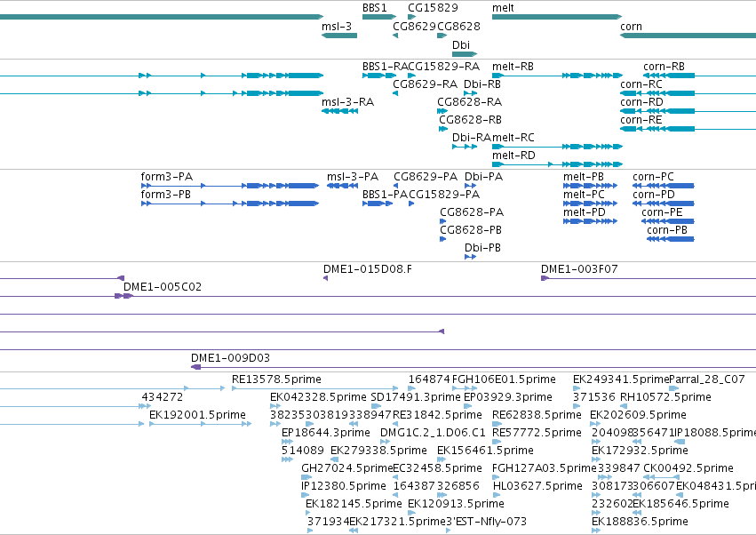
Task: Click the BBS1-PA protein glyph
Action: (x=378, y=204)
